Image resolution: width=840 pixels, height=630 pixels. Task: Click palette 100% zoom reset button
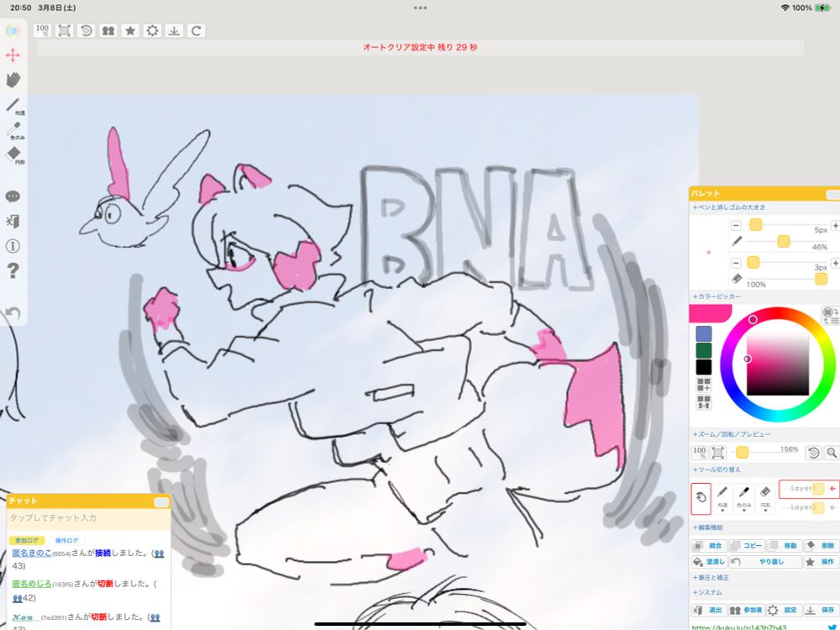(x=699, y=453)
